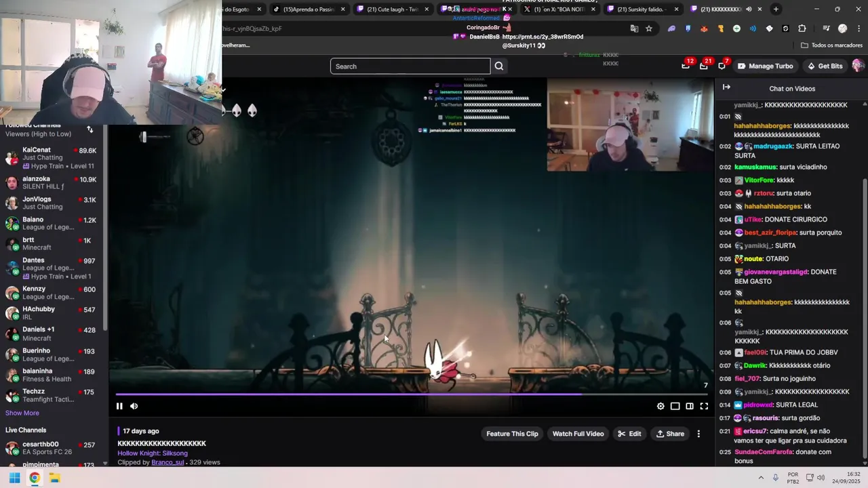The height and width of the screenshot is (488, 868).
Task: Open Kennzy's channel in the sidebar
Action: coord(52,292)
